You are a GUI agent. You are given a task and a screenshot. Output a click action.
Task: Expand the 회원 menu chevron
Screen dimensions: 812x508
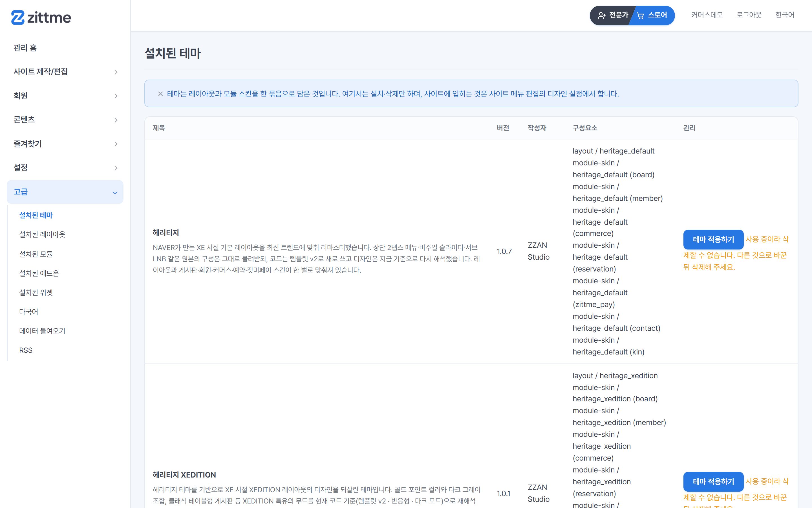[116, 96]
